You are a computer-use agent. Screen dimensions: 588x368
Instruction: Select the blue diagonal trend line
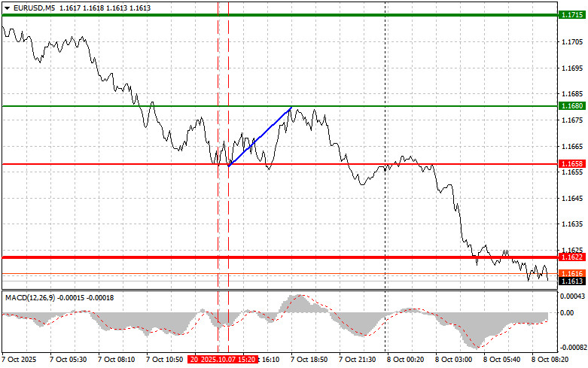260,136
